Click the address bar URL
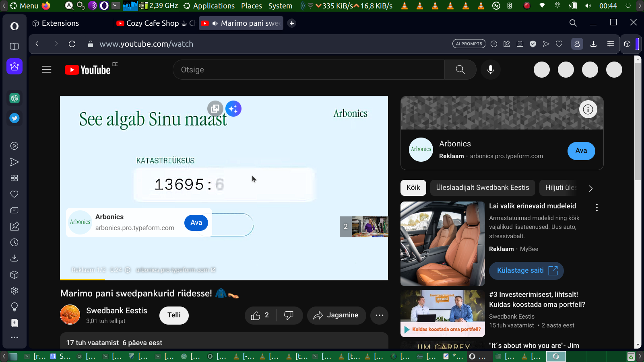Viewport: 644px width, 362px height. [x=147, y=44]
